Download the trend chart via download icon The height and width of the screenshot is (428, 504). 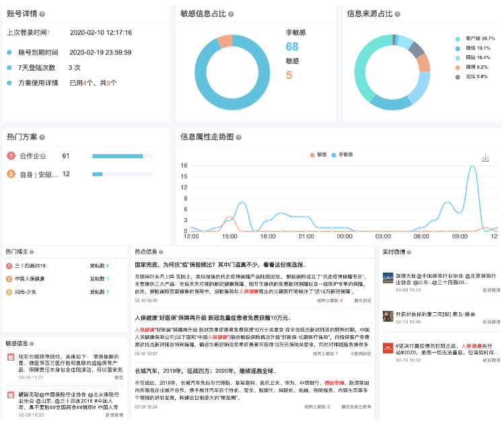click(485, 157)
